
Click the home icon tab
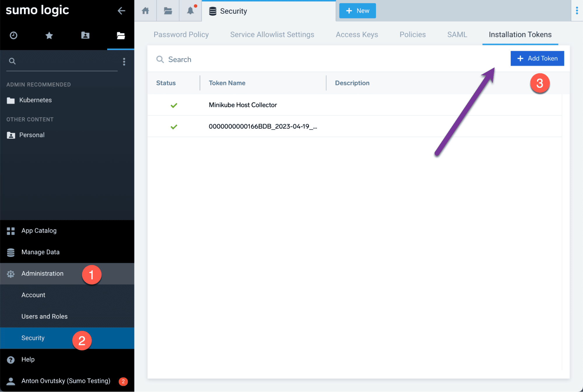[x=145, y=11]
